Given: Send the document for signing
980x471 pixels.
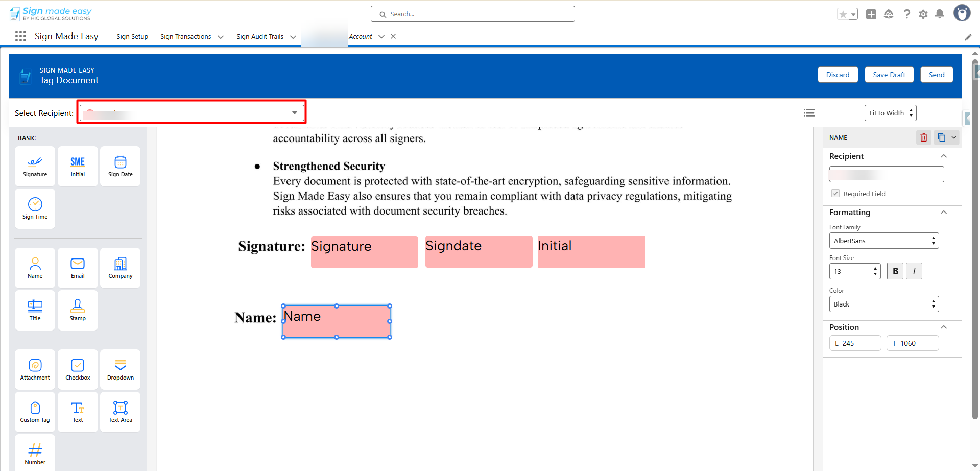Looking at the screenshot, I should (x=937, y=75).
